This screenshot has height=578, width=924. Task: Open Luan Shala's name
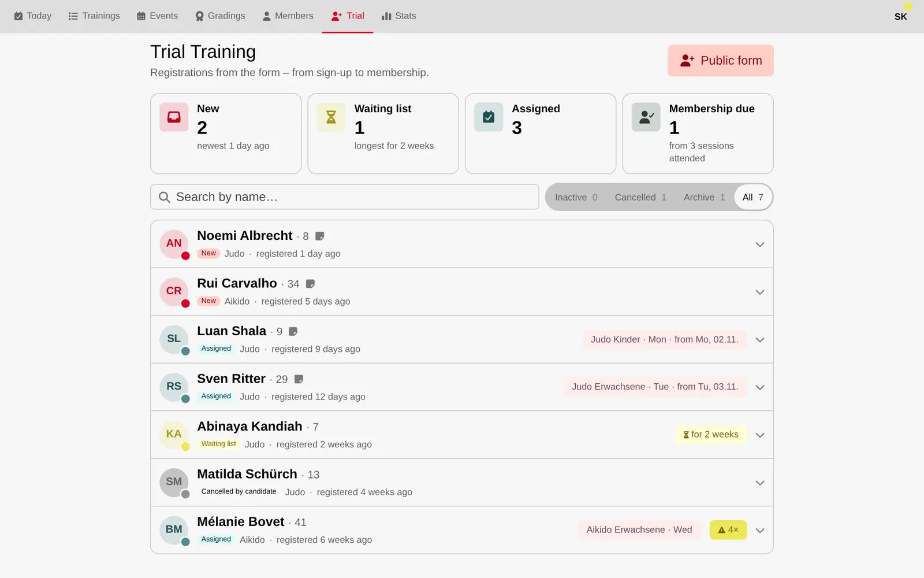(232, 331)
